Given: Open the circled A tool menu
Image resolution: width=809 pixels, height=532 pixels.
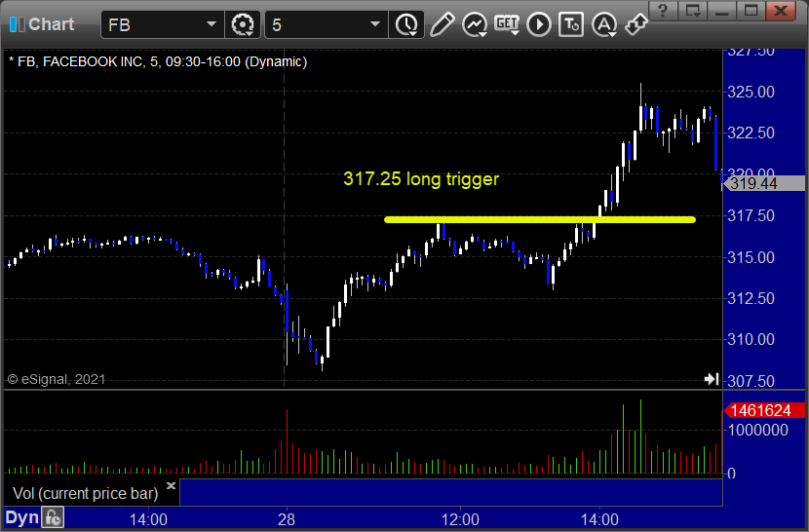Looking at the screenshot, I should (x=604, y=24).
